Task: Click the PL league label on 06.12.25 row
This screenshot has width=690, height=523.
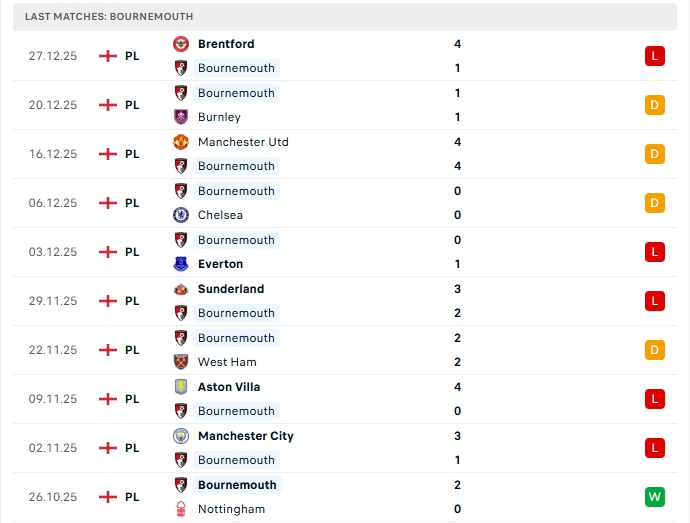Action: click(132, 203)
